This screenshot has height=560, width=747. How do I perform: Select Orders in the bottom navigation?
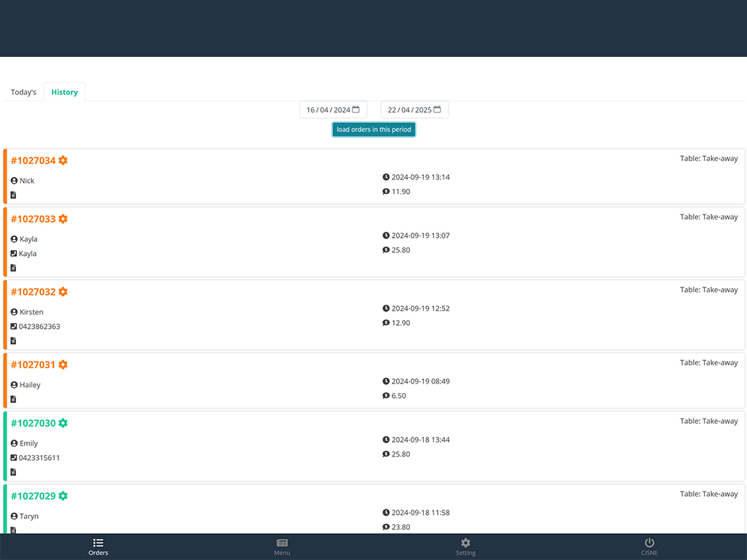pos(98,547)
